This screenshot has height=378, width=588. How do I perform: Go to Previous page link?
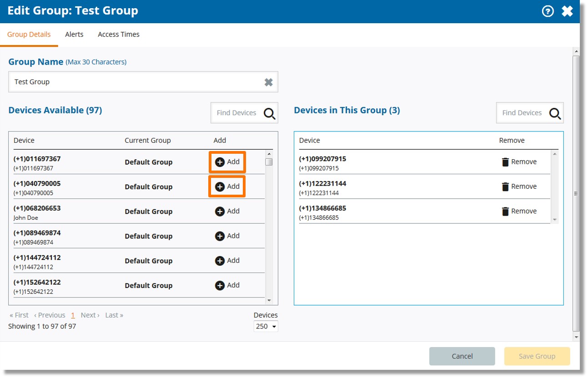(x=50, y=315)
